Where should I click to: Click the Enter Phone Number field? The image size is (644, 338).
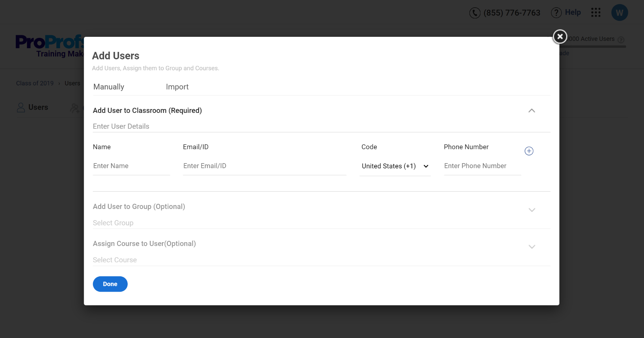coord(482,166)
